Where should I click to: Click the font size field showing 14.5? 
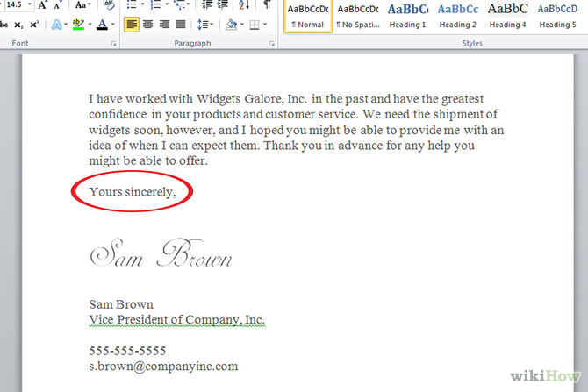point(14,4)
